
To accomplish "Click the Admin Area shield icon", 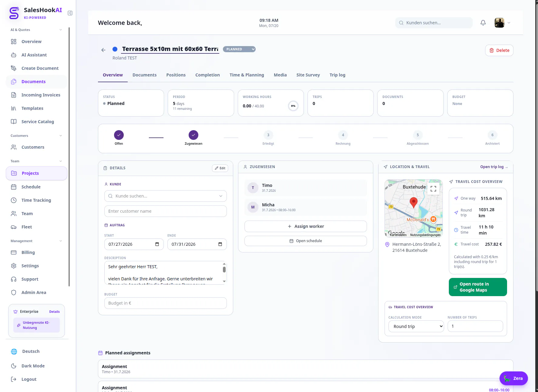I will coord(14,292).
